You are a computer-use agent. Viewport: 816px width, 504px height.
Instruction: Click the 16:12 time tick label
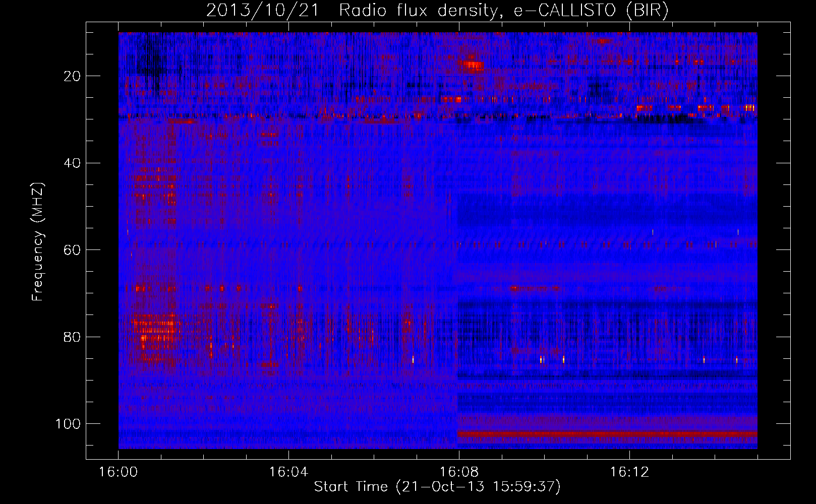click(x=629, y=472)
